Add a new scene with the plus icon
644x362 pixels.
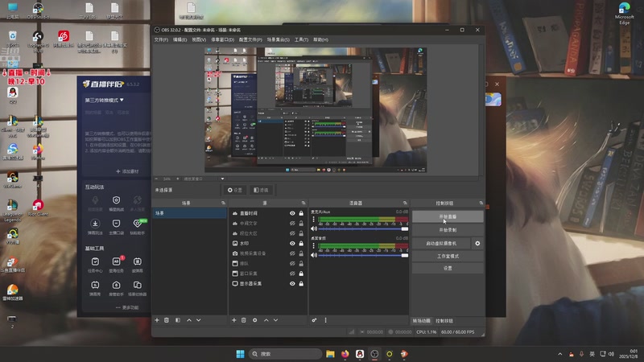pos(157,320)
